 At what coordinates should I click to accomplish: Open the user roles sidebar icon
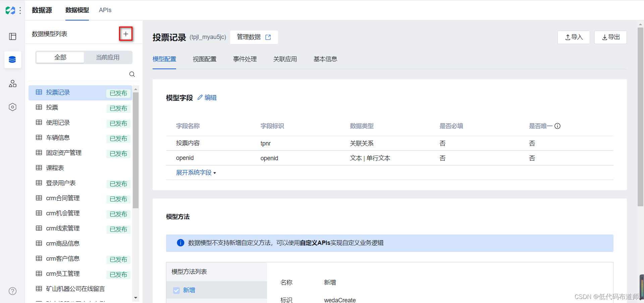(x=13, y=83)
